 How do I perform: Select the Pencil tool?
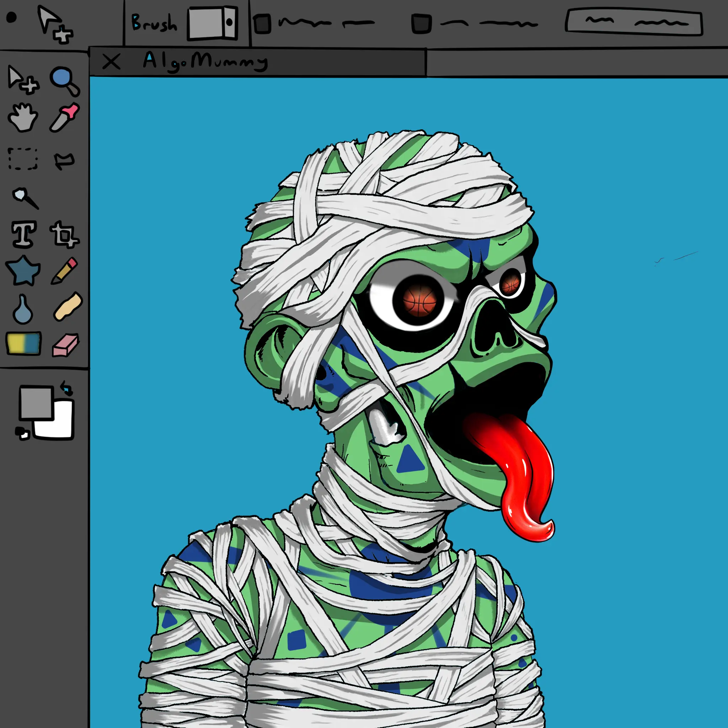[64, 271]
